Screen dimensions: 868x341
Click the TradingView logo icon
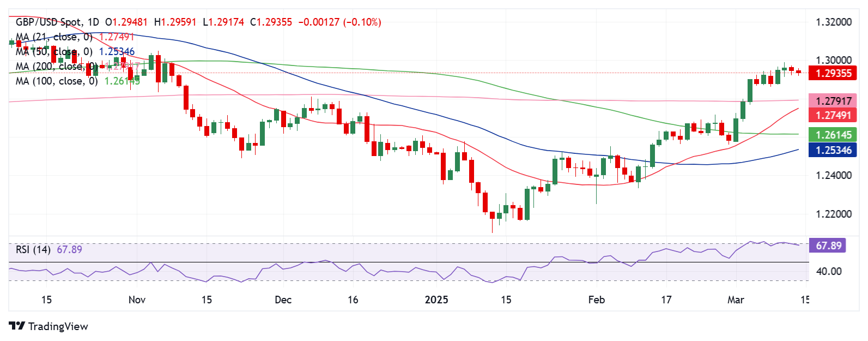pyautogui.click(x=17, y=326)
